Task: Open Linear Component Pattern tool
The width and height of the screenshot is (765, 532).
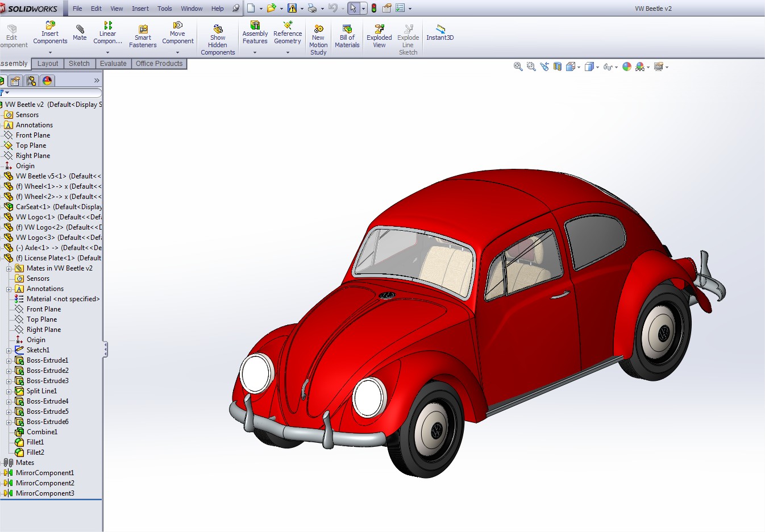Action: point(107,33)
